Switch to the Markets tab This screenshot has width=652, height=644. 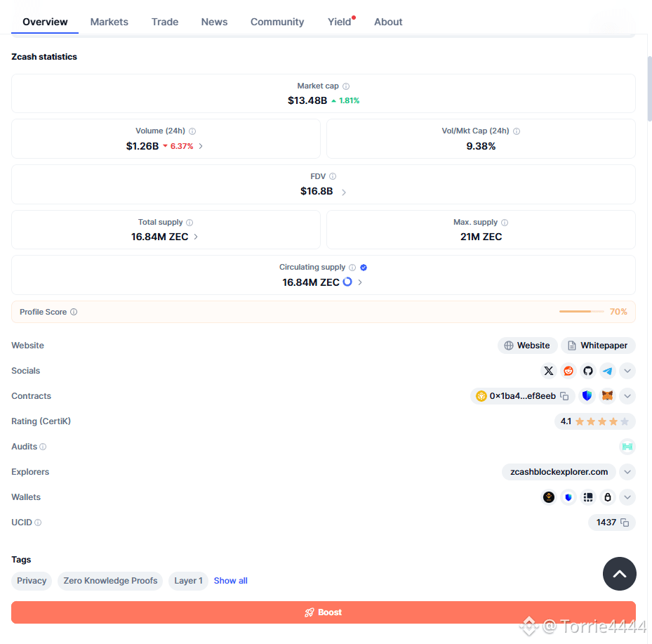[109, 22]
